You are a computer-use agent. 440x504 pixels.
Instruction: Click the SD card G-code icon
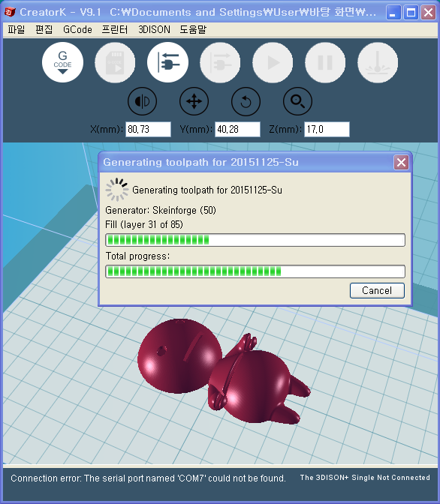click(115, 62)
